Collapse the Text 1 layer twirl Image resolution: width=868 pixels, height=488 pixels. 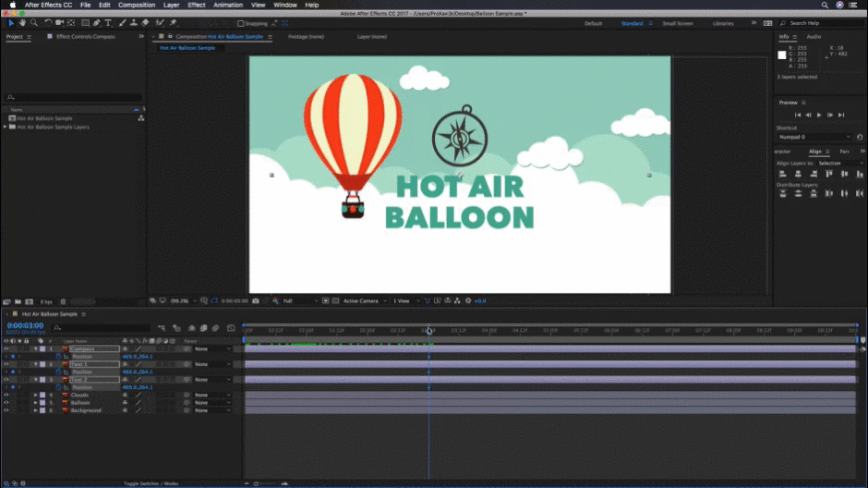click(35, 364)
